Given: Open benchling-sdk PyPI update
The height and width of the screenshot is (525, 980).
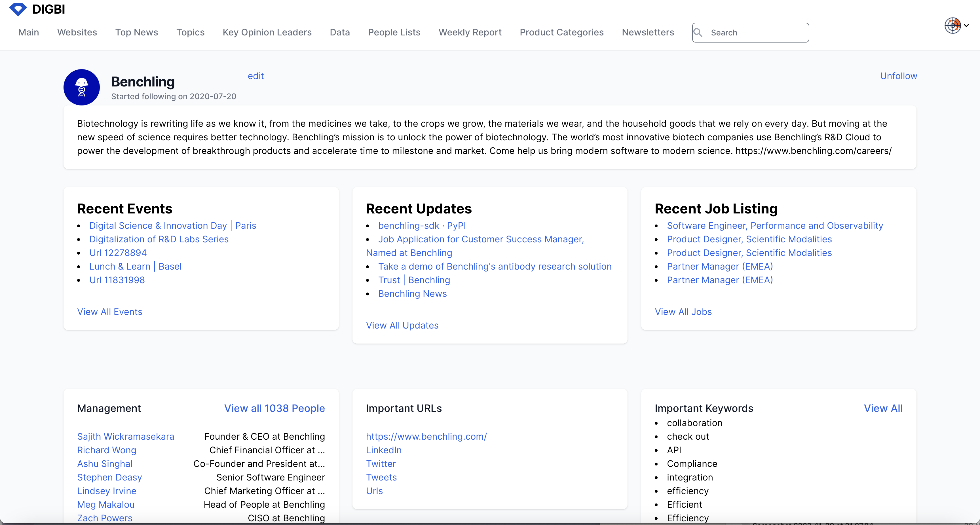Looking at the screenshot, I should coord(422,226).
